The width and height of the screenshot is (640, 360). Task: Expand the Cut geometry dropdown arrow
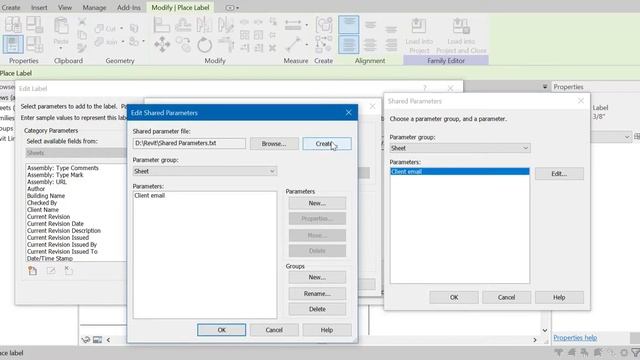(121, 29)
